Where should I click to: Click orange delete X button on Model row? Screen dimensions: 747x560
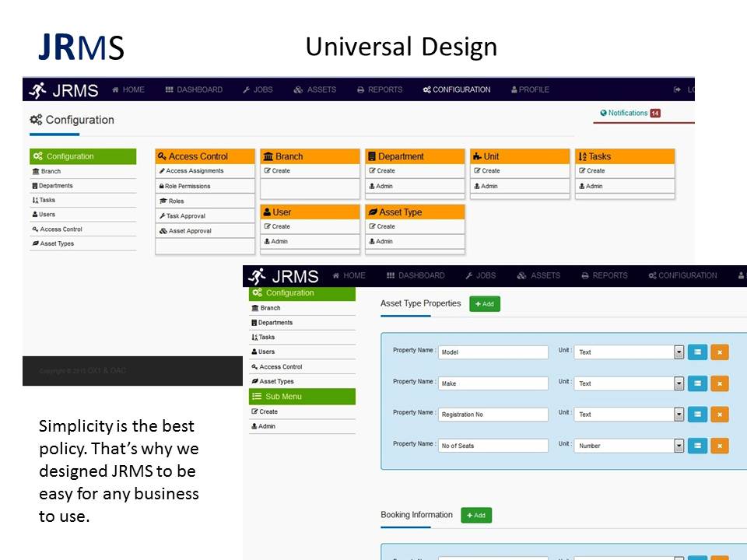point(720,352)
